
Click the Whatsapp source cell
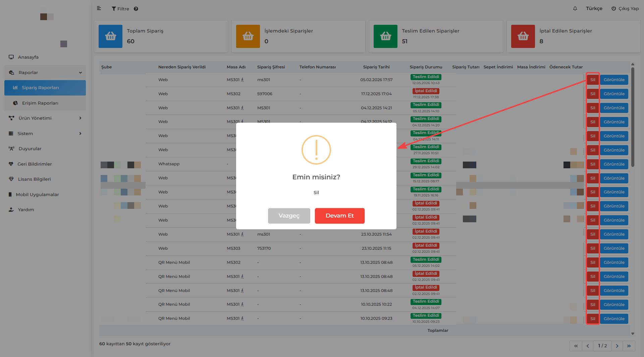[x=169, y=164]
